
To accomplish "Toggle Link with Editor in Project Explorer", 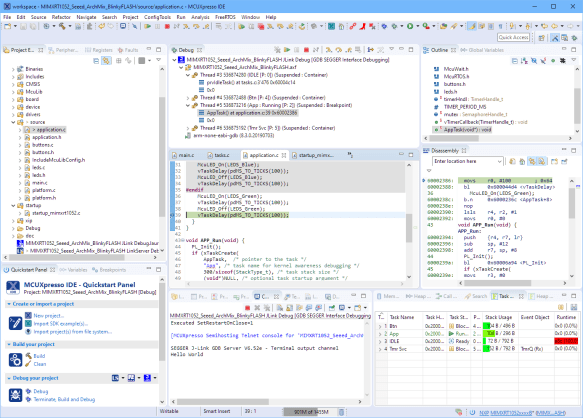I will point(106,61).
